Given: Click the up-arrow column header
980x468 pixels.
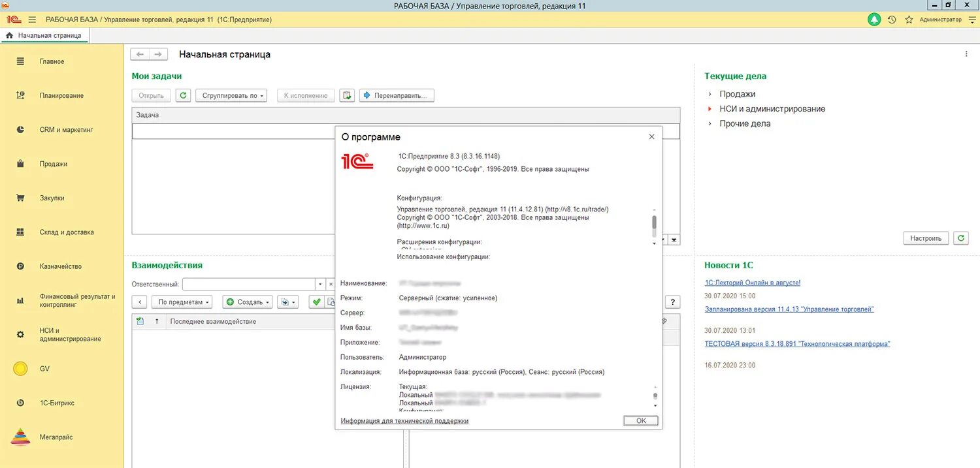Looking at the screenshot, I should point(157,321).
